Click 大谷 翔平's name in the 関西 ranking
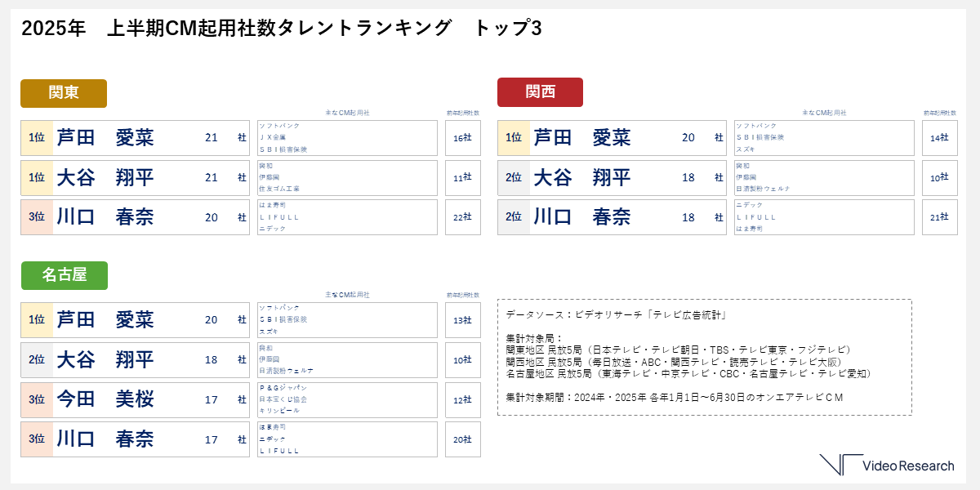Viewport: 980px width, 490px height. coord(581,178)
